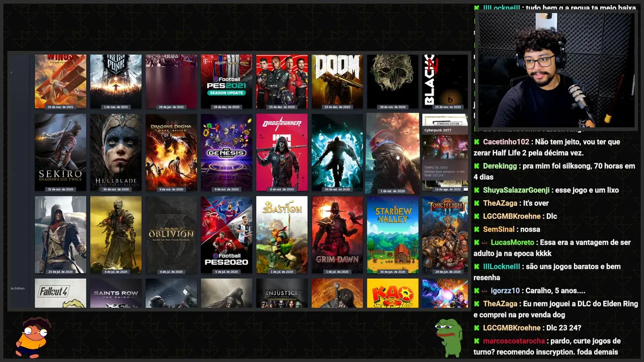Select the golden armored knight cover

tap(116, 235)
